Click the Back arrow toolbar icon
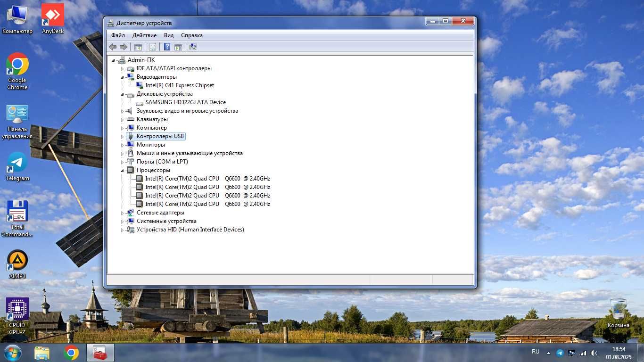The width and height of the screenshot is (644, 362). tap(113, 47)
